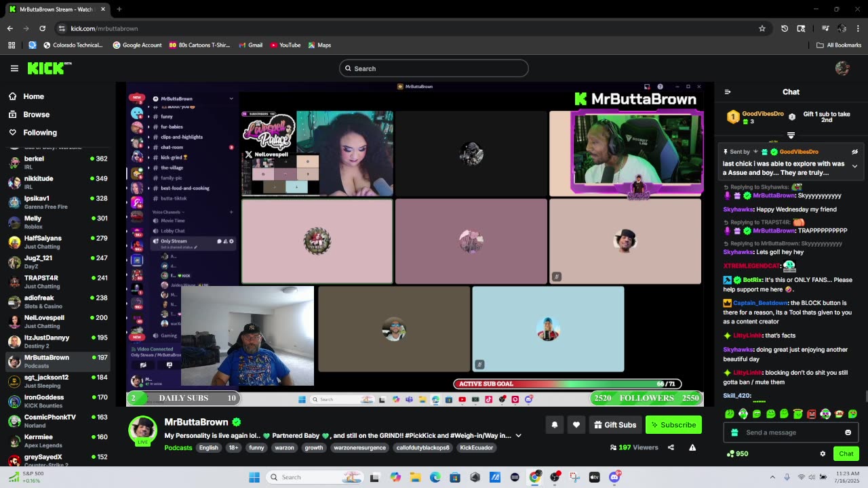Viewport: 868px width, 488px height.
Task: Open Chrome from Windows taskbar
Action: [x=535, y=477]
